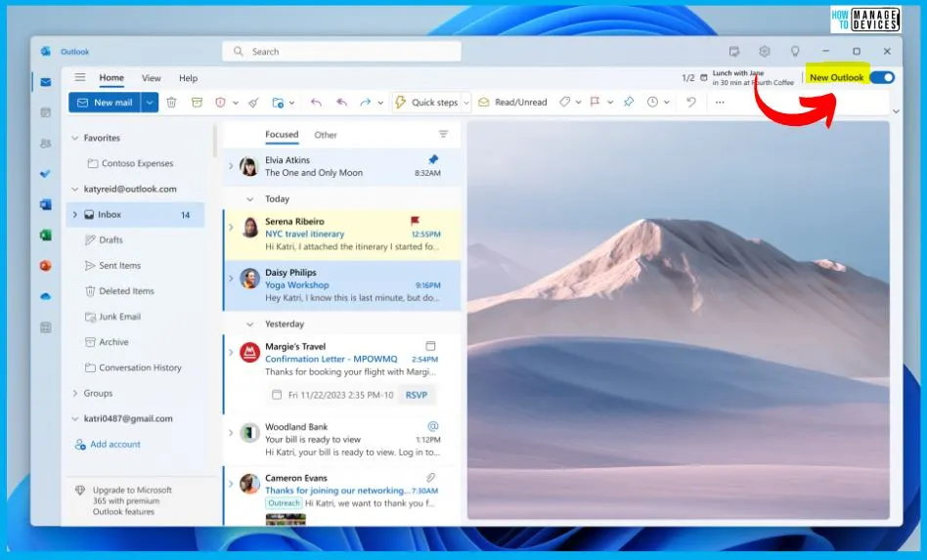Screen dimensions: 927x560
Task: RSVP to Margie's Travel invite
Action: coord(417,395)
